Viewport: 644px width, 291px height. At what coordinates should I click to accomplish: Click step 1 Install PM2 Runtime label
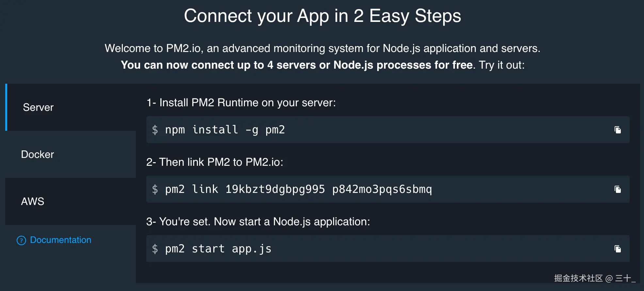point(241,103)
